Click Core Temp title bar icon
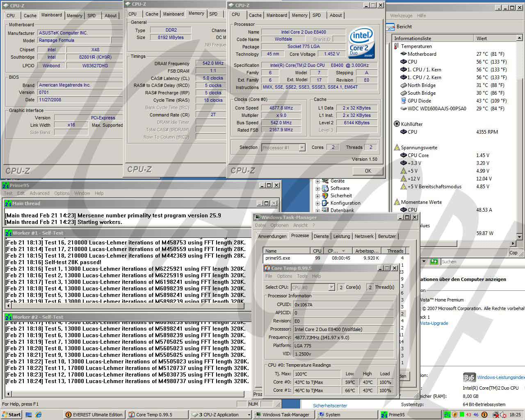The height and width of the screenshot is (420, 525). coord(268,268)
